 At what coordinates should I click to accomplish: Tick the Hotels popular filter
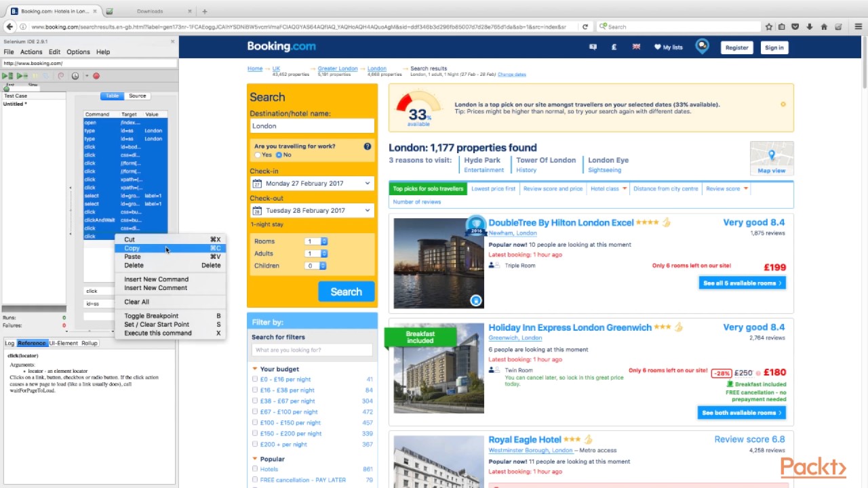255,469
